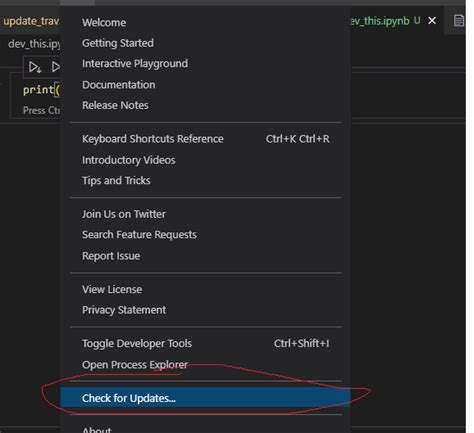
Task: Open Privacy Statement
Action: click(205, 310)
